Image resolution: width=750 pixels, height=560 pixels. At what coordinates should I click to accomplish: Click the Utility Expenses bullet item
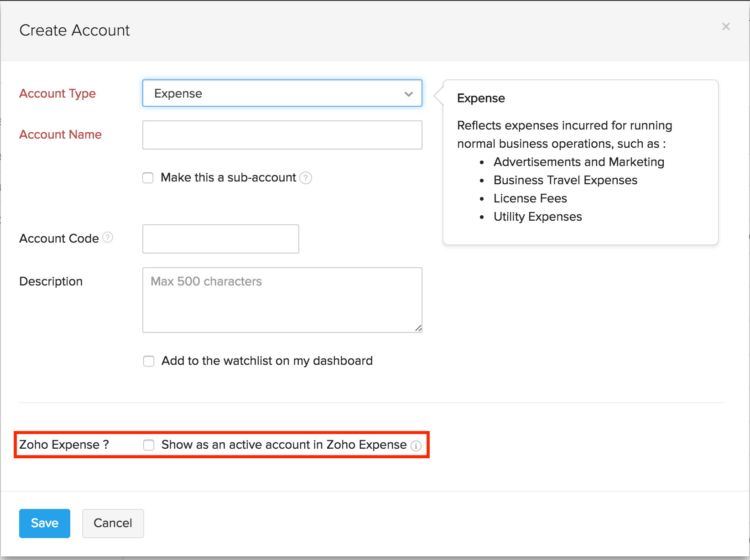pyautogui.click(x=537, y=217)
